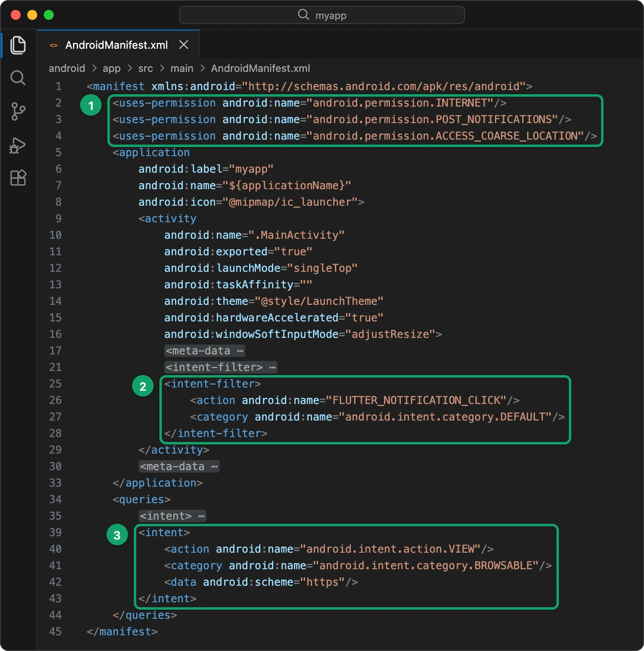
Task: Click FLUTTER_NOTIFICATION_CLICK action name
Action: pyautogui.click(x=416, y=400)
